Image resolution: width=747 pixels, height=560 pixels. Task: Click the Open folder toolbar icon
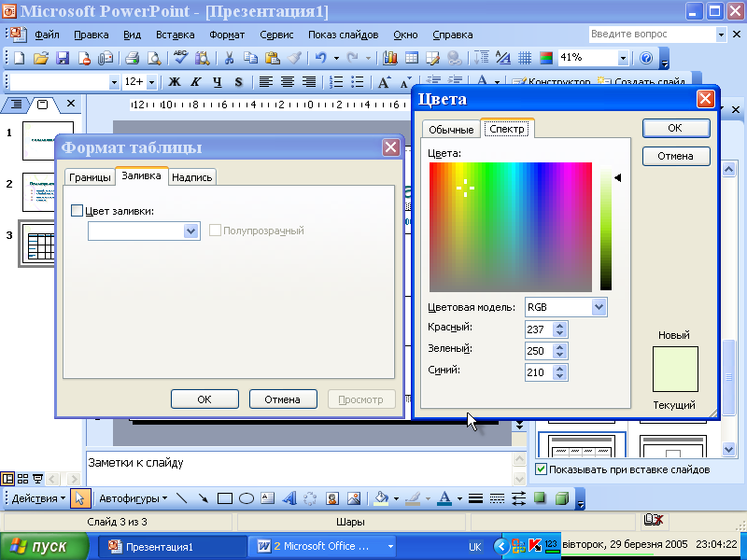[x=41, y=58]
